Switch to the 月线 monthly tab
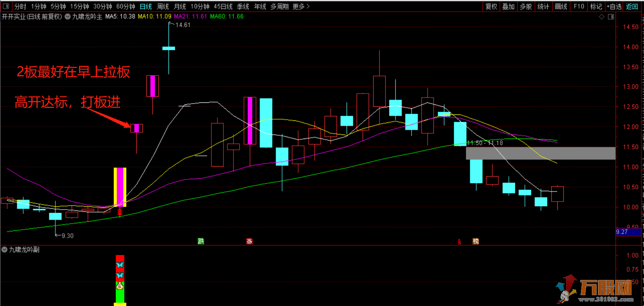This screenshot has width=644, height=306. tap(180, 6)
